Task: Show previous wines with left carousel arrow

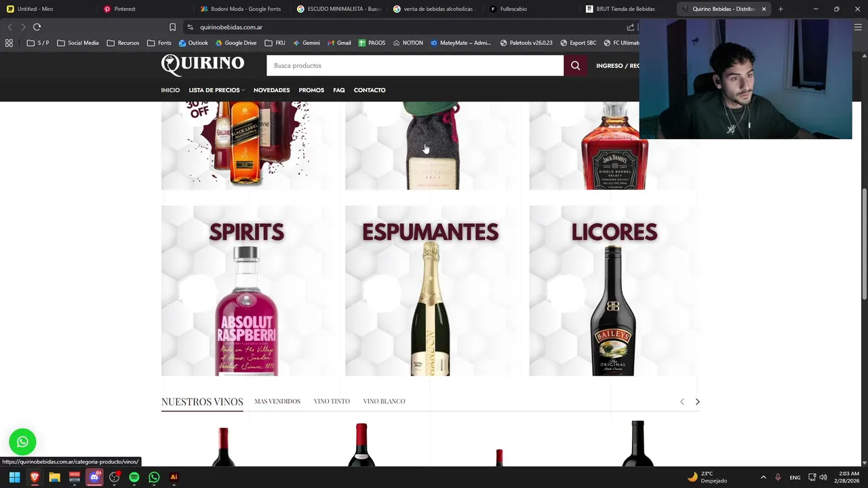Action: pyautogui.click(x=682, y=402)
